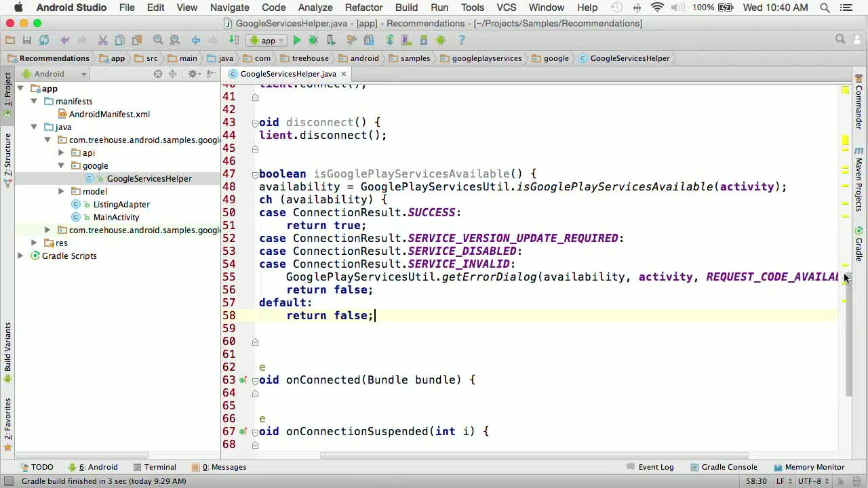Expand Gradle Scripts node

(20, 256)
